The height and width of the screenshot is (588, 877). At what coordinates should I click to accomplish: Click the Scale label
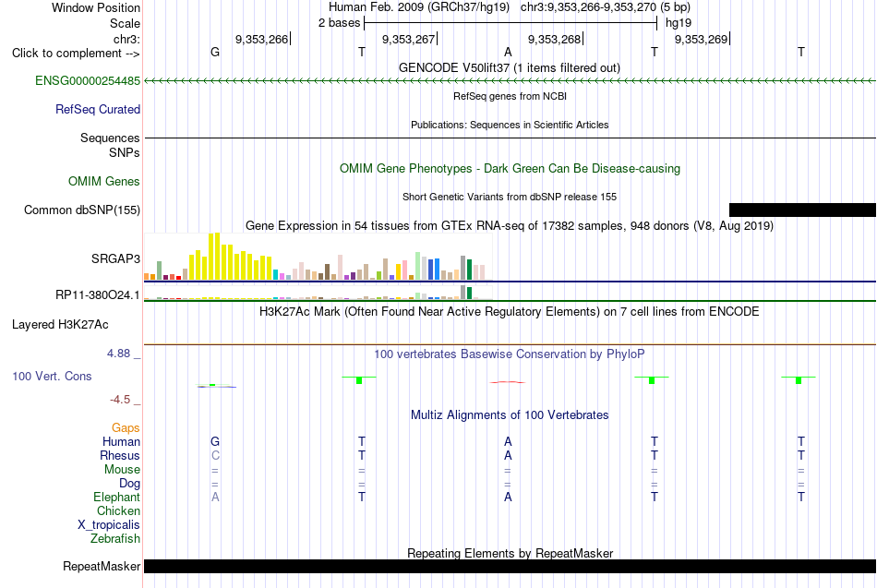(x=126, y=23)
